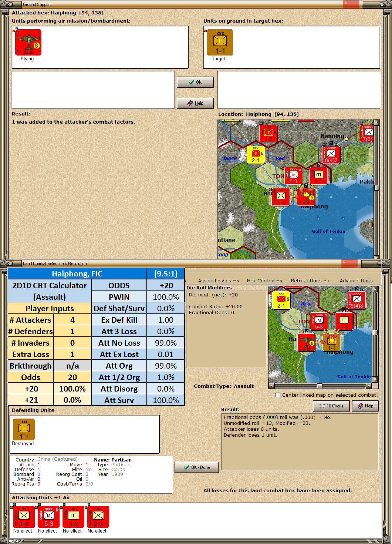Click yellow 2-1 partisan unit on Ground Support map
Screen dimensions: 392x544
pyautogui.click(x=256, y=155)
